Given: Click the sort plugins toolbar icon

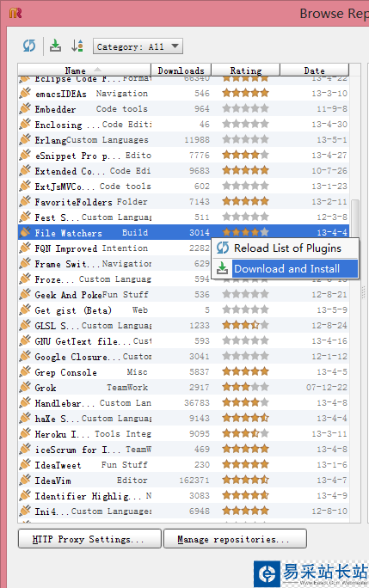Looking at the screenshot, I should click(77, 46).
